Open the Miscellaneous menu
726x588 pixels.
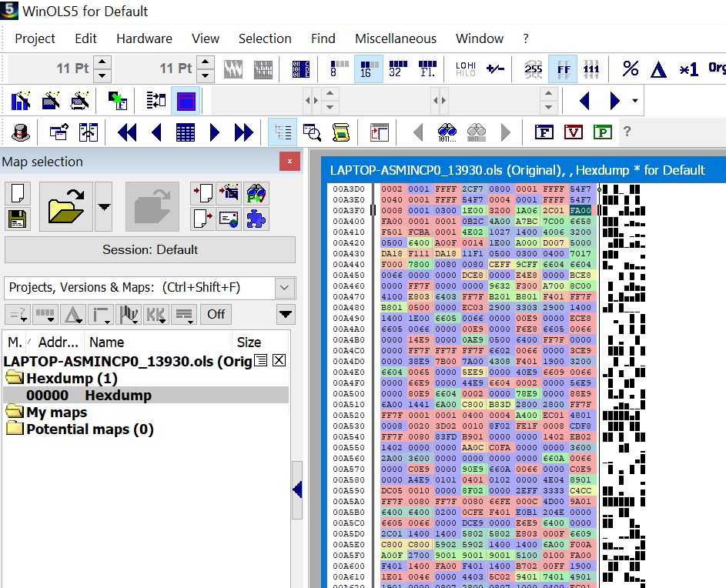click(x=395, y=38)
